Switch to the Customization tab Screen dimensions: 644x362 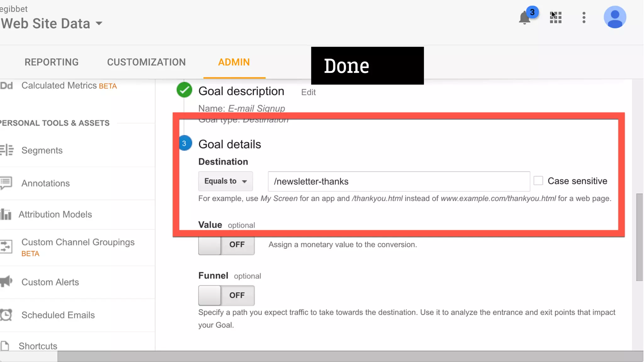tap(146, 62)
